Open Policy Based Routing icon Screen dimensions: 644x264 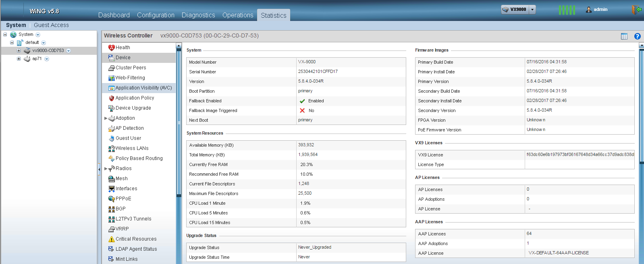click(x=112, y=158)
